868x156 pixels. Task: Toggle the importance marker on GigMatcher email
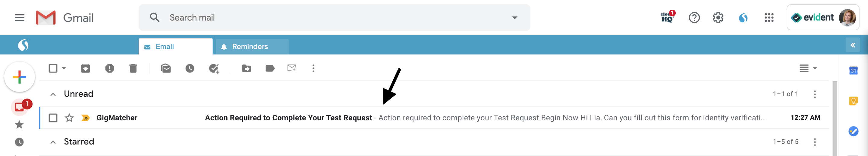(85, 118)
